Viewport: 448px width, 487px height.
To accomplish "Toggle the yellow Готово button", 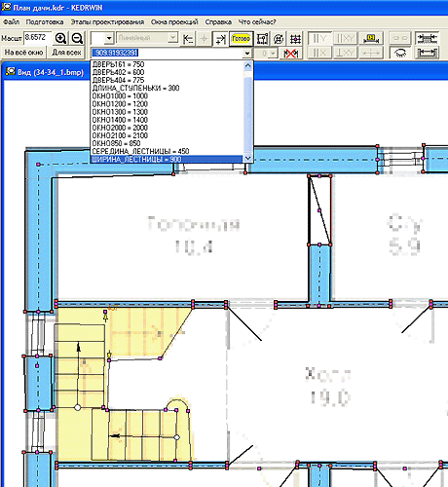I will click(x=241, y=39).
